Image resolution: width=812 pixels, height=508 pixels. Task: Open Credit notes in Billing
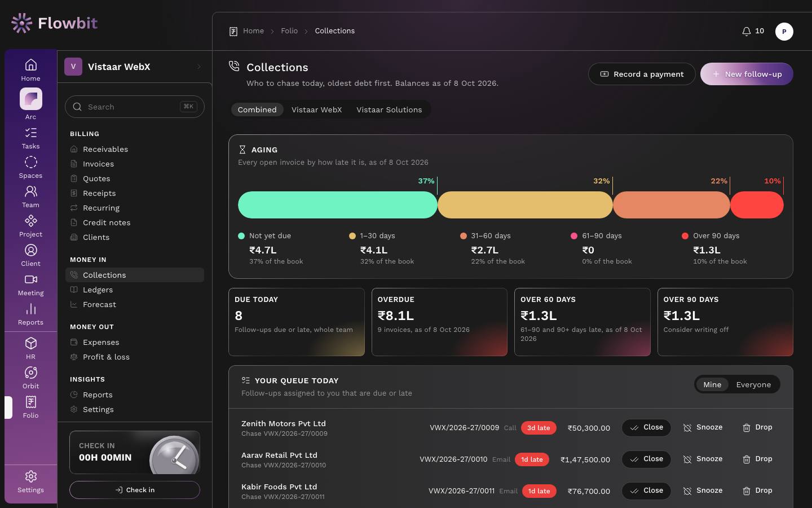point(135,222)
